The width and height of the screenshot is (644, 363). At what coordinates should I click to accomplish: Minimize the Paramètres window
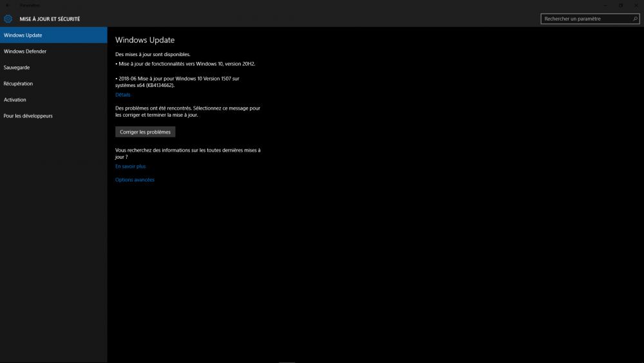[605, 5]
